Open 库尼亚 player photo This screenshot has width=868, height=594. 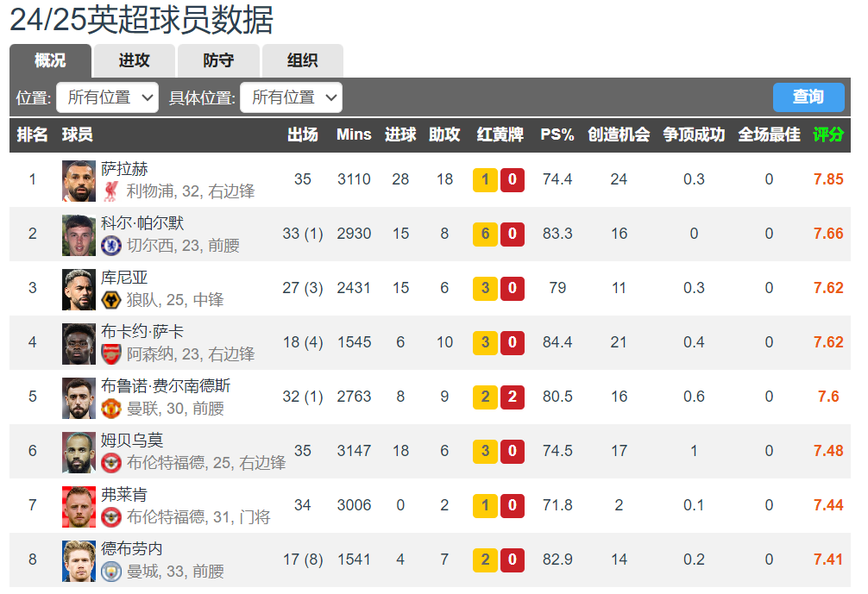[79, 290]
